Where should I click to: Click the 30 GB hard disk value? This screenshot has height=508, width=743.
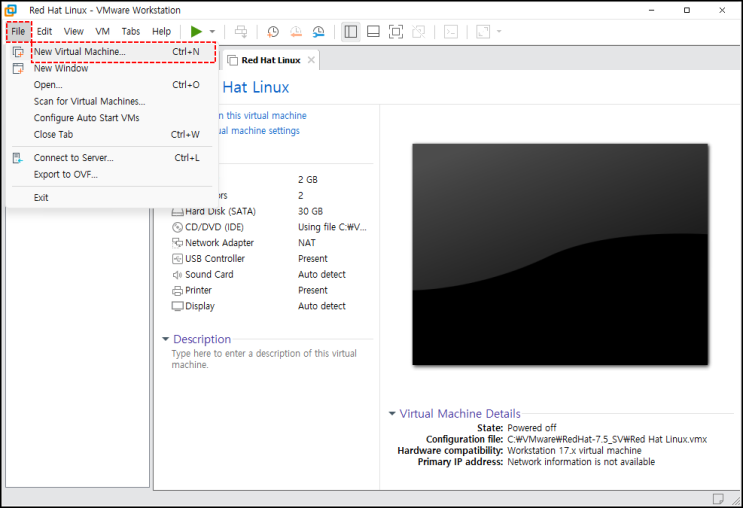click(x=310, y=211)
